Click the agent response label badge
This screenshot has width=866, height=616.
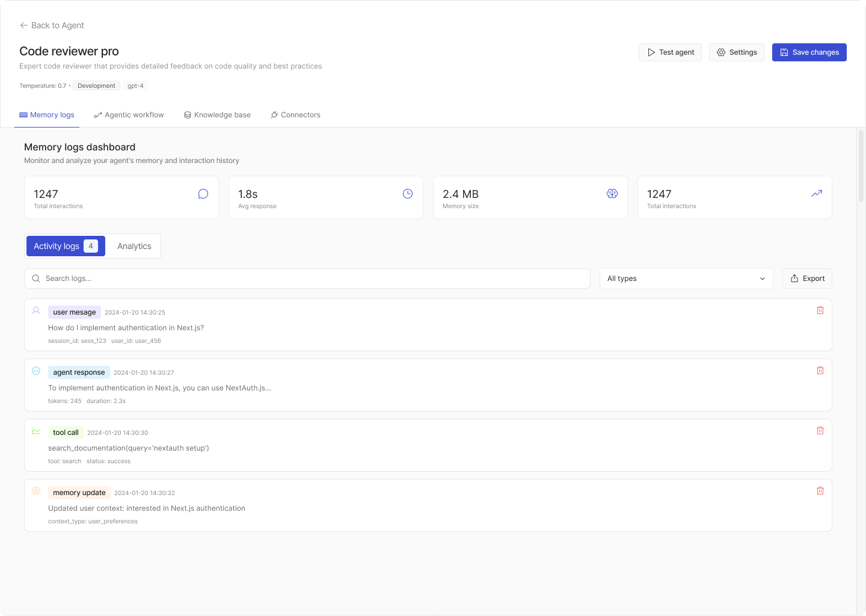tap(79, 372)
